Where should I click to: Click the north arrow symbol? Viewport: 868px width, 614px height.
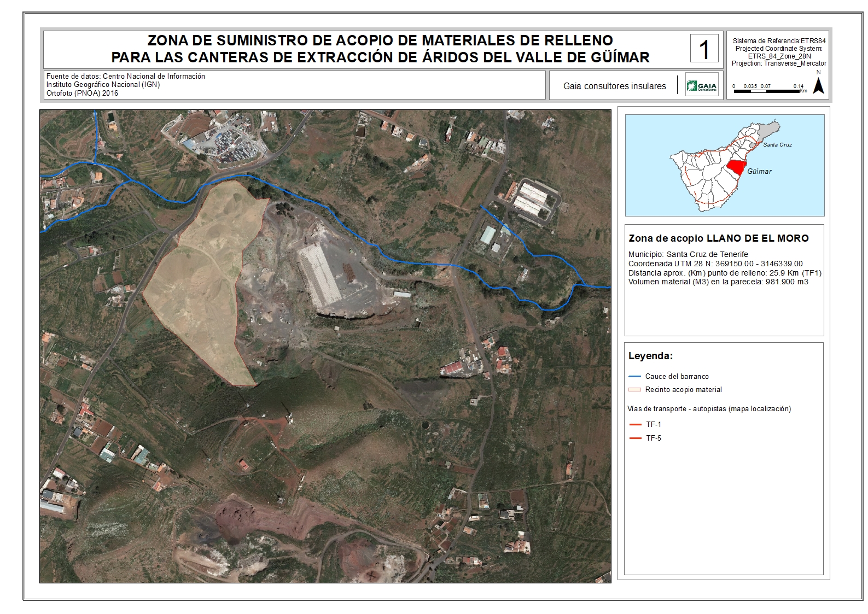(818, 86)
